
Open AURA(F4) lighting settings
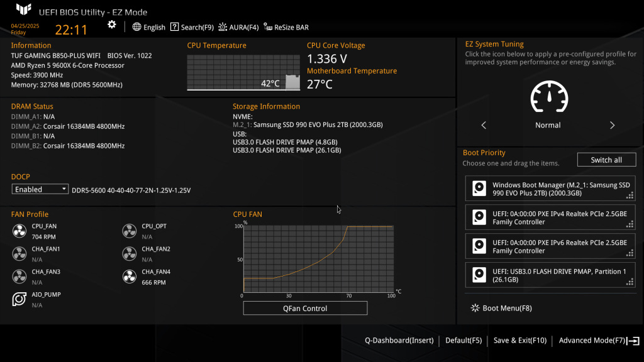click(x=238, y=27)
